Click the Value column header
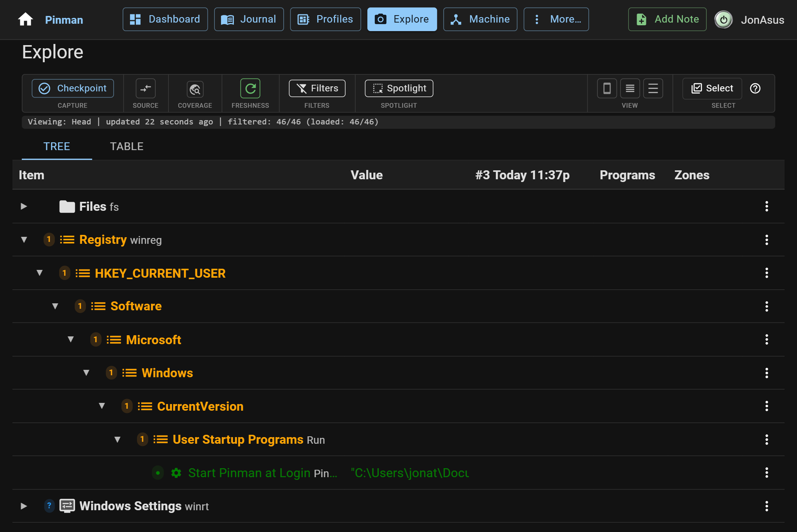The width and height of the screenshot is (797, 532). coord(367,175)
